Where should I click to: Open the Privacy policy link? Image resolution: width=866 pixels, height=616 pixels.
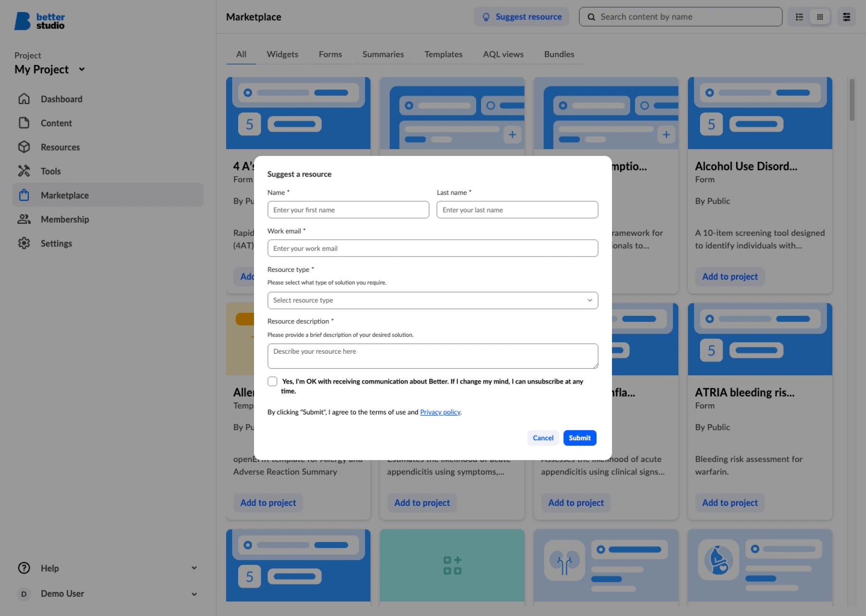[440, 412]
